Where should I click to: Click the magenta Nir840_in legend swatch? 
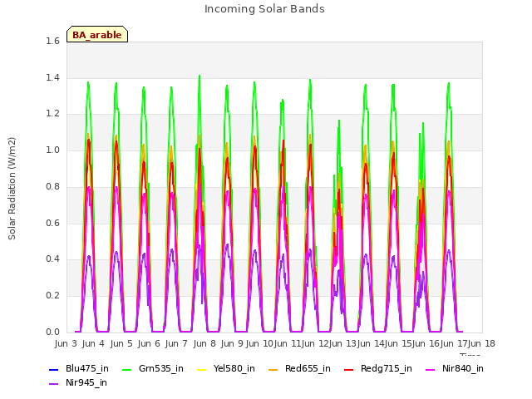point(431,369)
